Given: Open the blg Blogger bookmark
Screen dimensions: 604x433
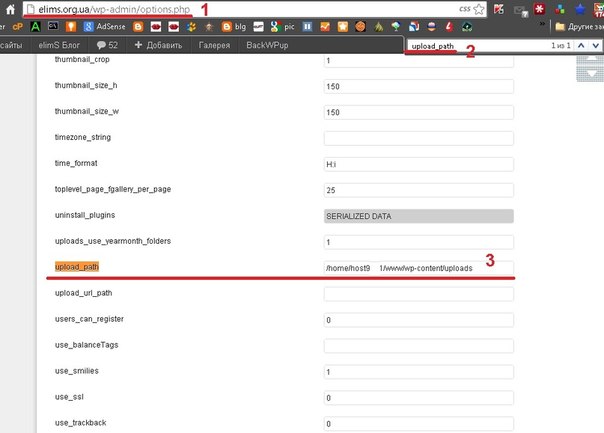Looking at the screenshot, I should point(234,27).
